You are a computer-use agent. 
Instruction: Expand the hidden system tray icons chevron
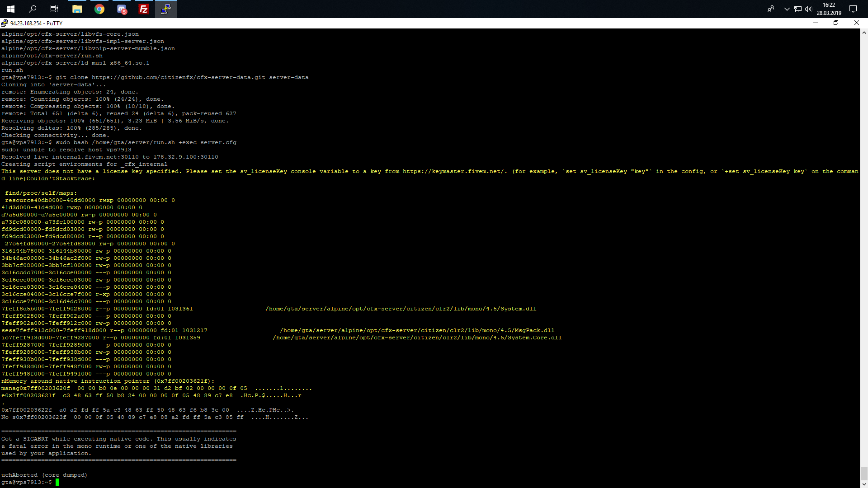pos(787,9)
